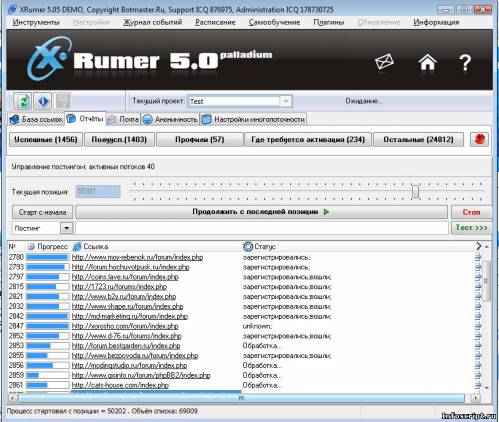Open the Журнал событий menu
Screen dimensions: 499x422
tap(153, 22)
